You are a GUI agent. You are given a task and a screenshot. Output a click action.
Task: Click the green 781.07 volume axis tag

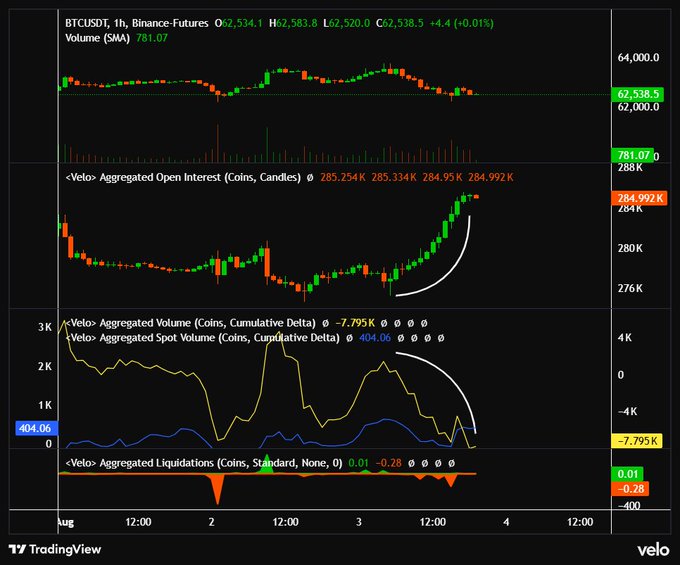point(633,155)
